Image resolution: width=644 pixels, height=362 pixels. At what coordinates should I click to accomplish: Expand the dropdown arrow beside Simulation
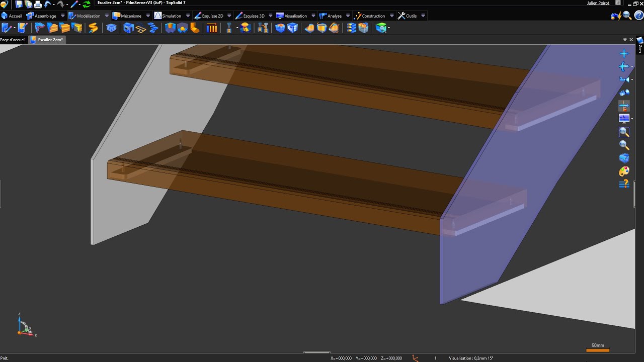coord(188,16)
